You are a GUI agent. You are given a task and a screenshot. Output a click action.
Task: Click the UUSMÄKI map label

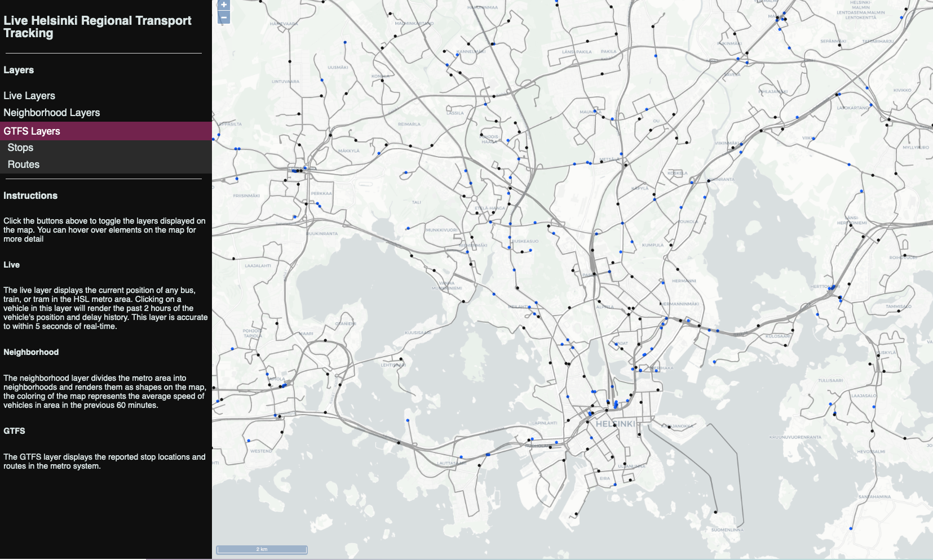pyautogui.click(x=338, y=67)
